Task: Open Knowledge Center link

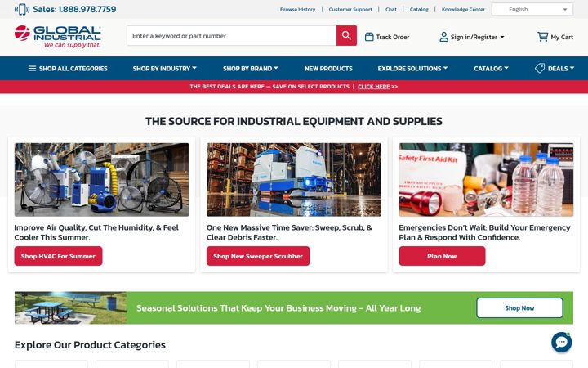Action: pyautogui.click(x=463, y=9)
